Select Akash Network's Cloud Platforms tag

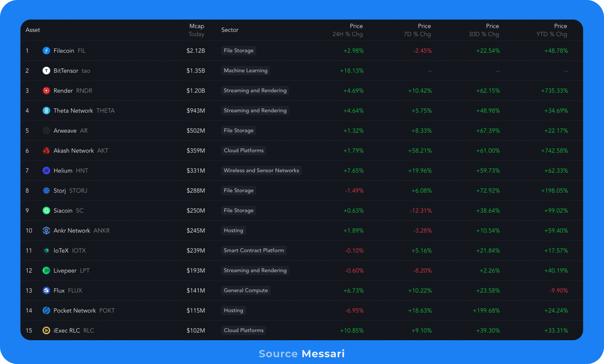click(244, 151)
